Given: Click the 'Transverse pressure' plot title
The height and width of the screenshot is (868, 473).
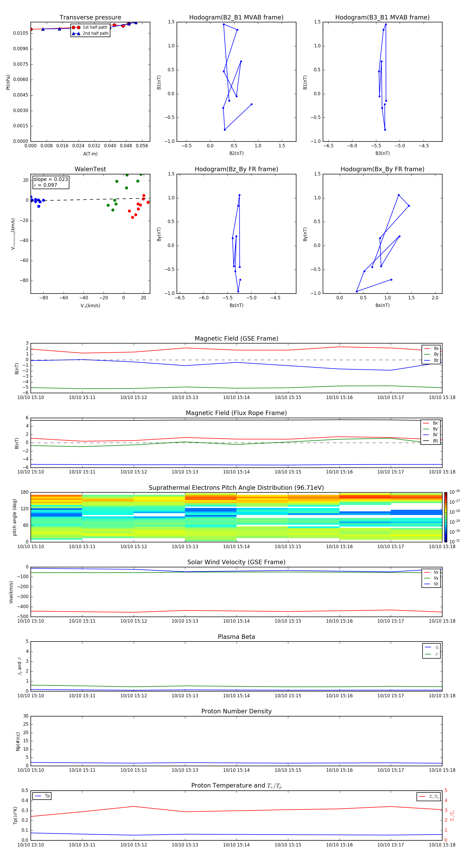Looking at the screenshot, I should (90, 18).
